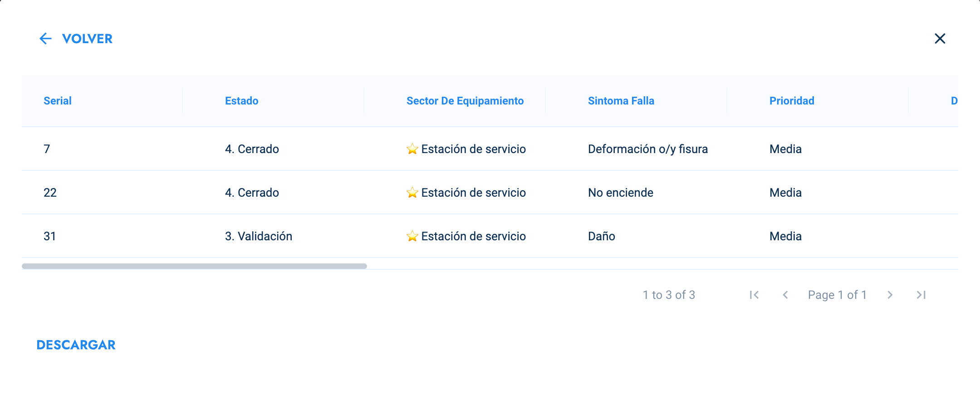980x397 pixels.
Task: Click the back arrow next to VOLVER
Action: point(45,39)
